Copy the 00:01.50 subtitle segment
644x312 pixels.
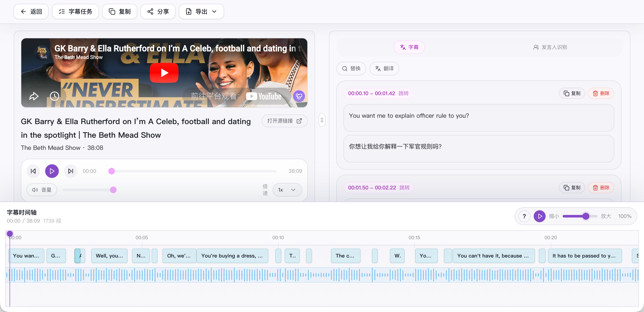572,187
